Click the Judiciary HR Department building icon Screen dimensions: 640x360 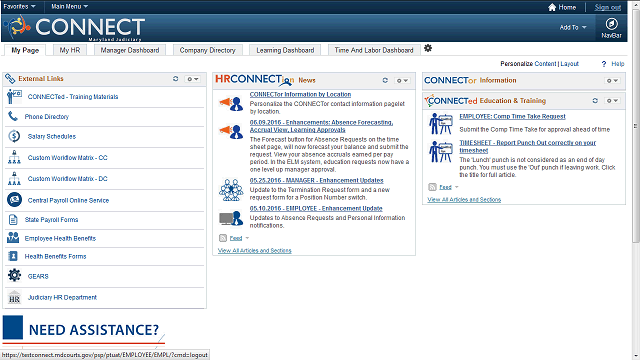(x=14, y=297)
